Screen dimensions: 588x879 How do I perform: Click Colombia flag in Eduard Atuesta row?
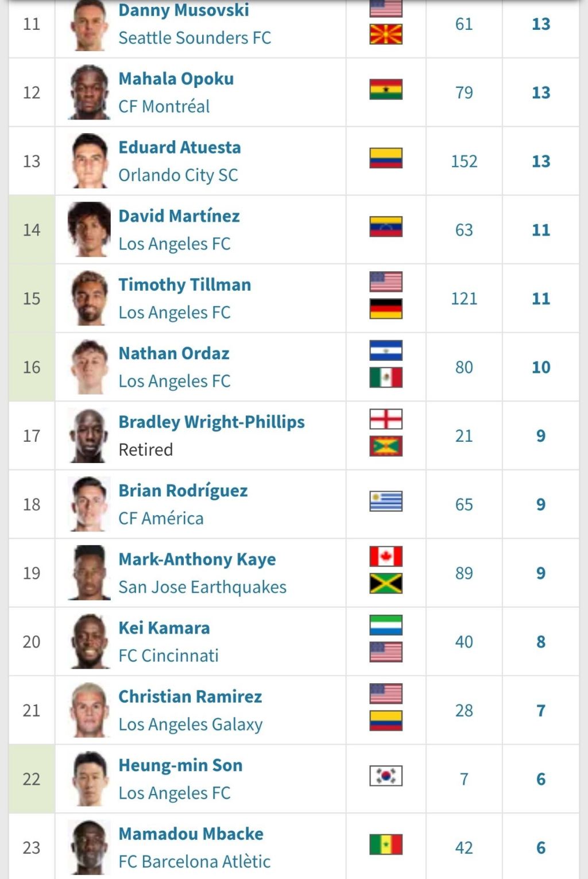click(x=386, y=158)
